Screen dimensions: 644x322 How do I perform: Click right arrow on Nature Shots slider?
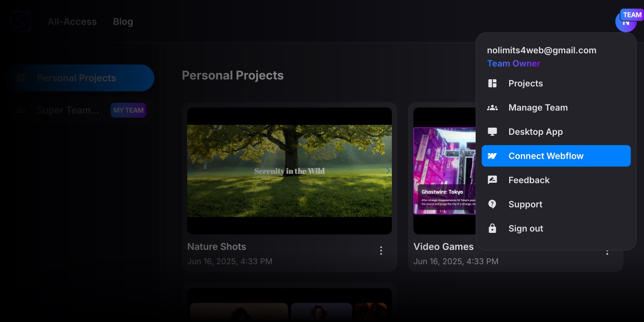[388, 171]
